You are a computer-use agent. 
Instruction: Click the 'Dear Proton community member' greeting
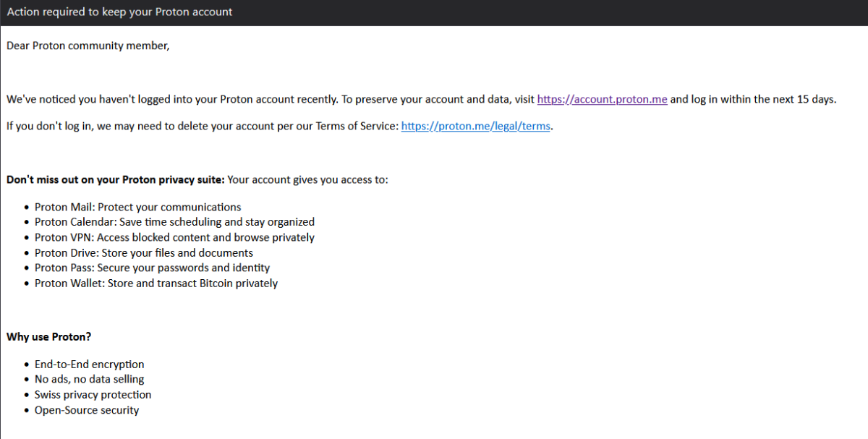(x=88, y=46)
